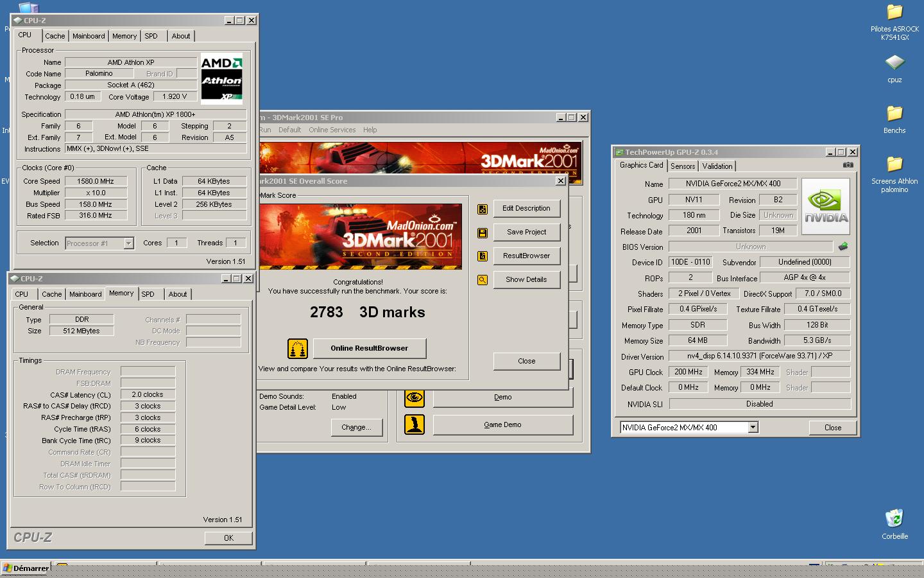Open the Corbeille recycle bin
This screenshot has width=924, height=578.
(894, 525)
